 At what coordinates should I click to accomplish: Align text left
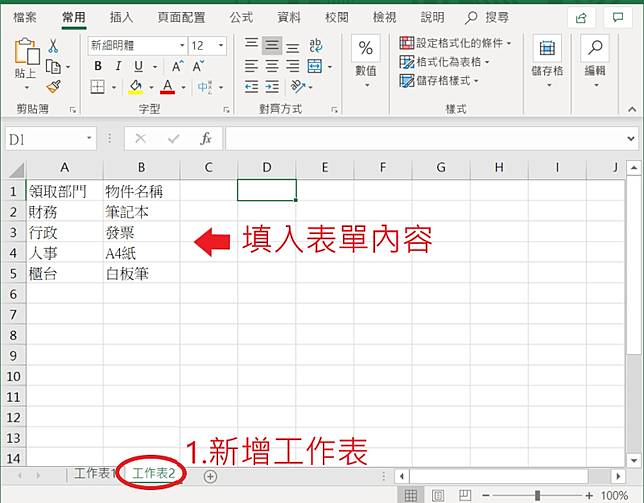click(251, 66)
